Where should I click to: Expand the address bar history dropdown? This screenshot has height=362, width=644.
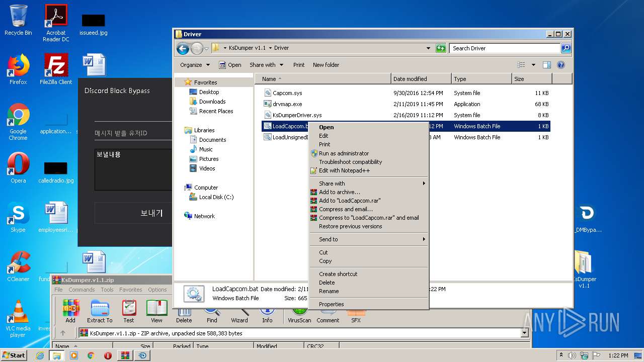(428, 48)
